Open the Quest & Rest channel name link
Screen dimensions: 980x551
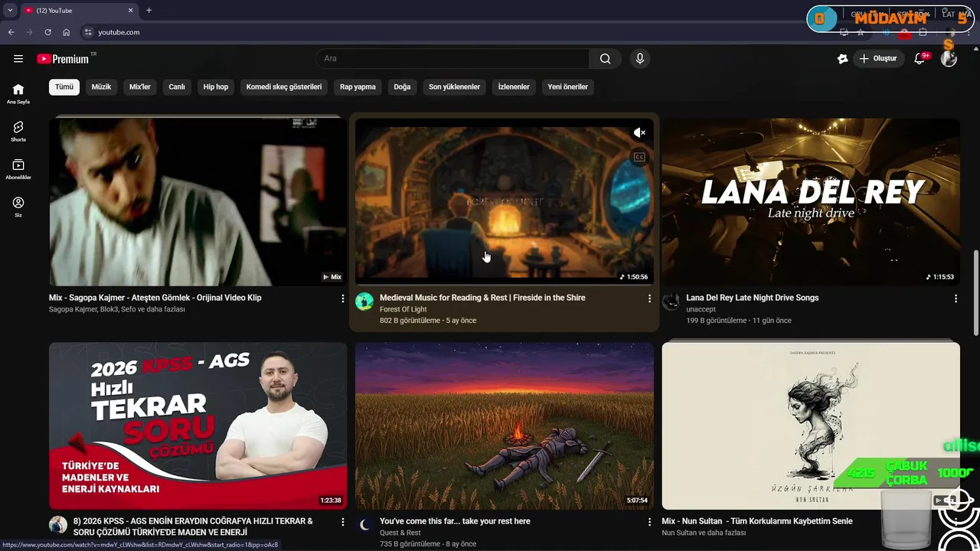click(400, 533)
